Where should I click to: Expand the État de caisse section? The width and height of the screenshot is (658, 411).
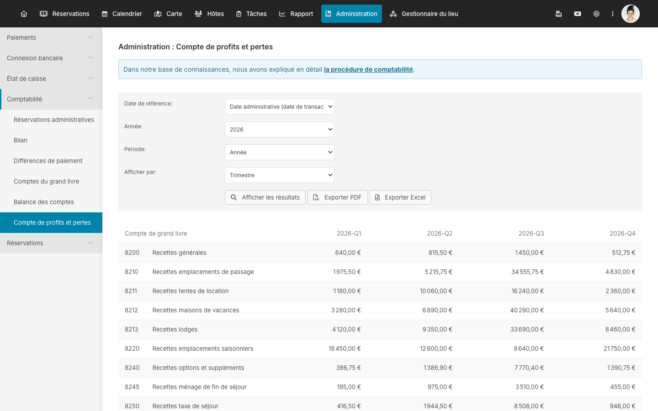pos(51,79)
